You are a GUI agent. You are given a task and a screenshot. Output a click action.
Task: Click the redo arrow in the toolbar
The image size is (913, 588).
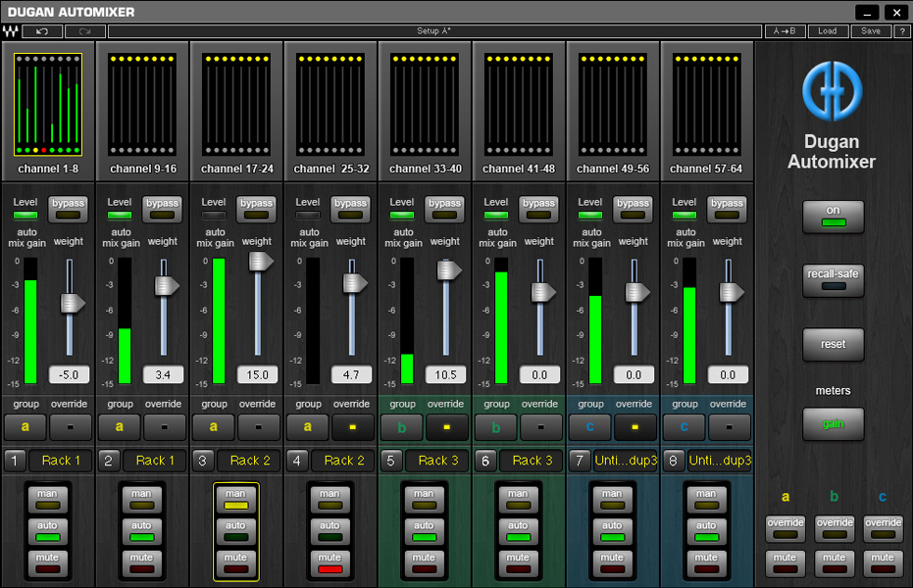click(85, 31)
